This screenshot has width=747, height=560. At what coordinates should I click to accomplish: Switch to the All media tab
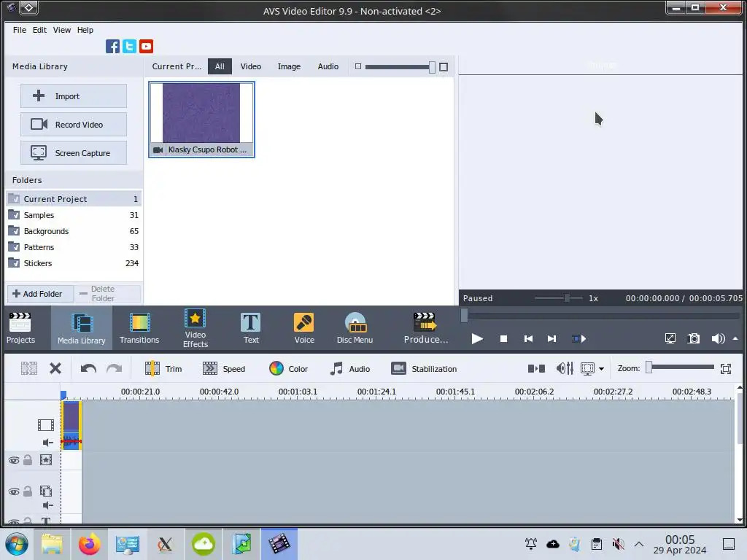220,66
